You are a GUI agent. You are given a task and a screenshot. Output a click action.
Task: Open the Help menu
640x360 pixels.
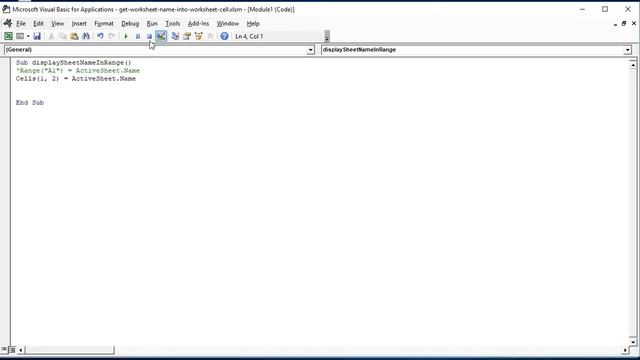[x=253, y=24]
